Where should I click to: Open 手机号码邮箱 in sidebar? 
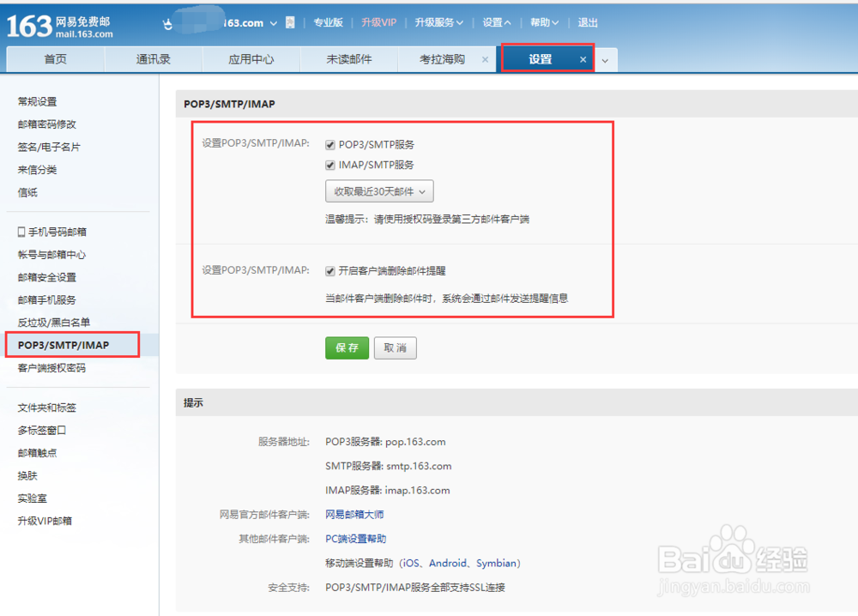(x=52, y=232)
